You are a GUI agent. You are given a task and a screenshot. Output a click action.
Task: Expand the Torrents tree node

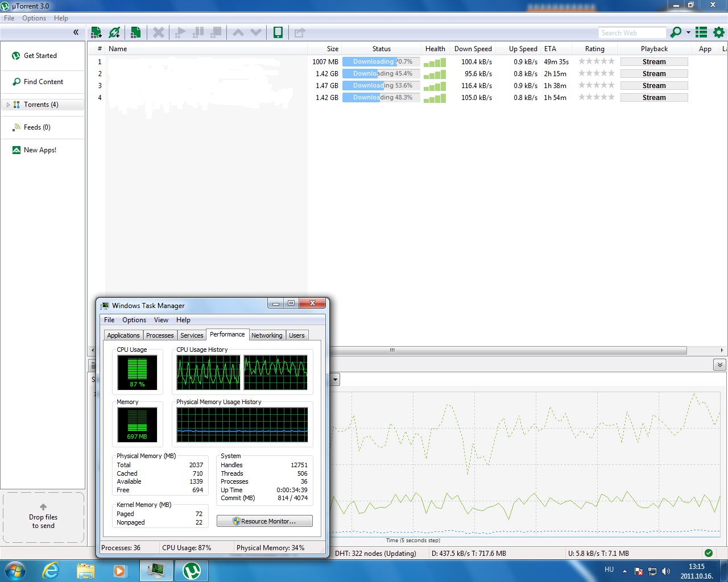tap(8, 105)
